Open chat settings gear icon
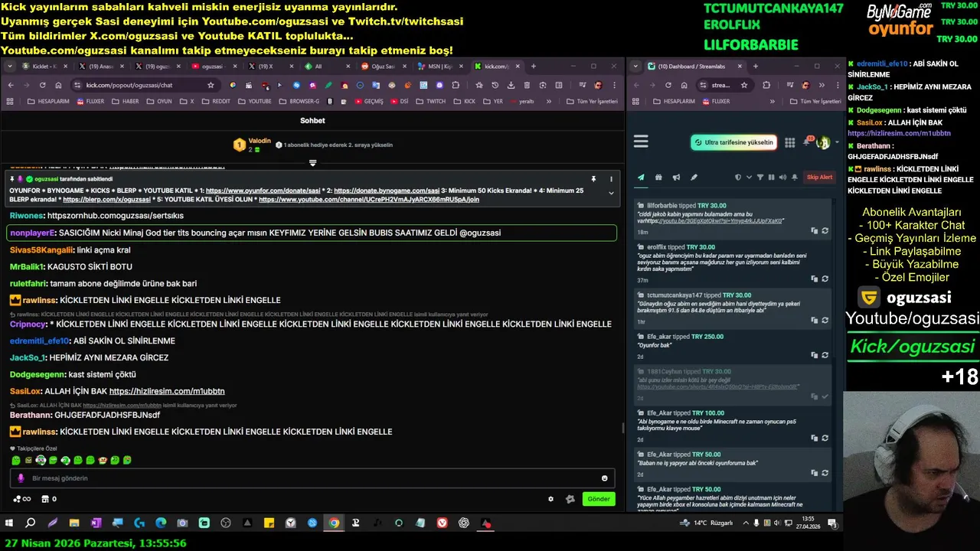The image size is (980, 551). click(550, 499)
